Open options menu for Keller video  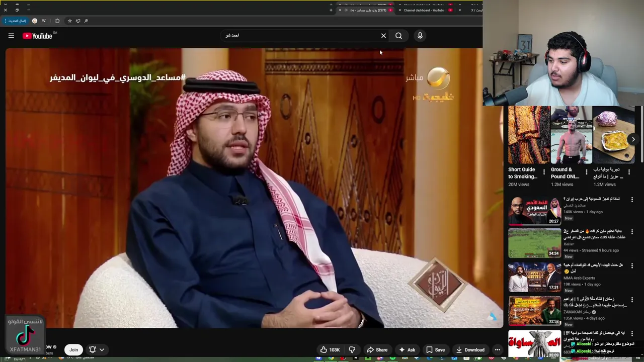click(x=632, y=232)
